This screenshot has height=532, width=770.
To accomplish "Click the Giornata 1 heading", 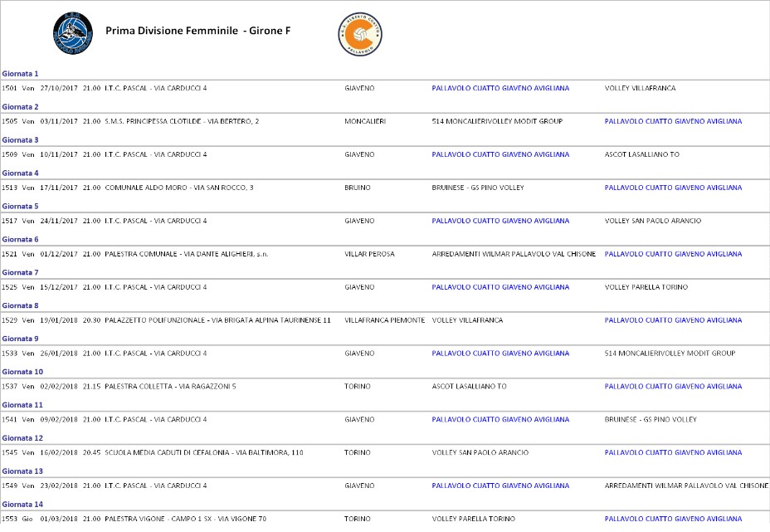I will [x=20, y=74].
